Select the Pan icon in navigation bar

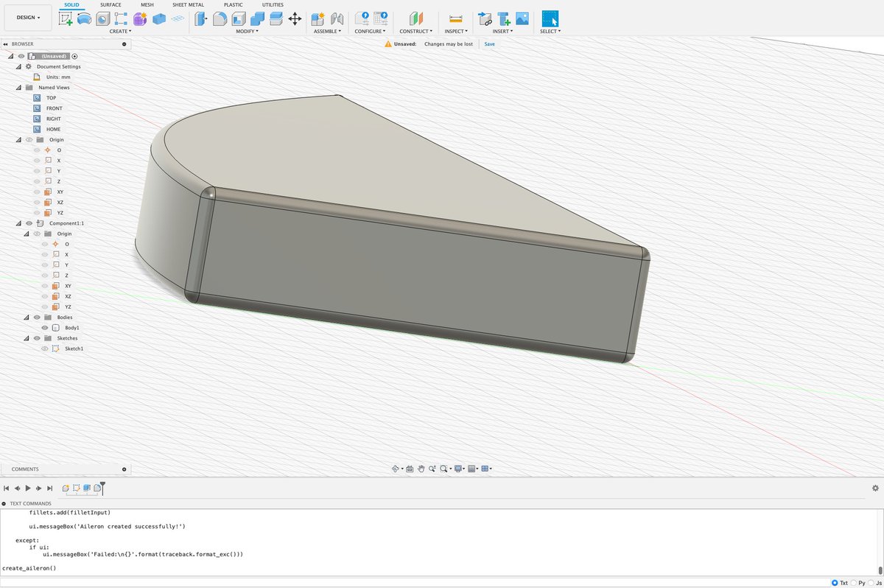[421, 469]
